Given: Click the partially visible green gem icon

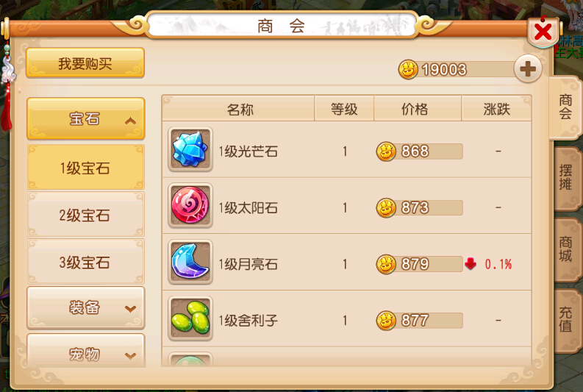Looking at the screenshot, I should pos(190,360).
